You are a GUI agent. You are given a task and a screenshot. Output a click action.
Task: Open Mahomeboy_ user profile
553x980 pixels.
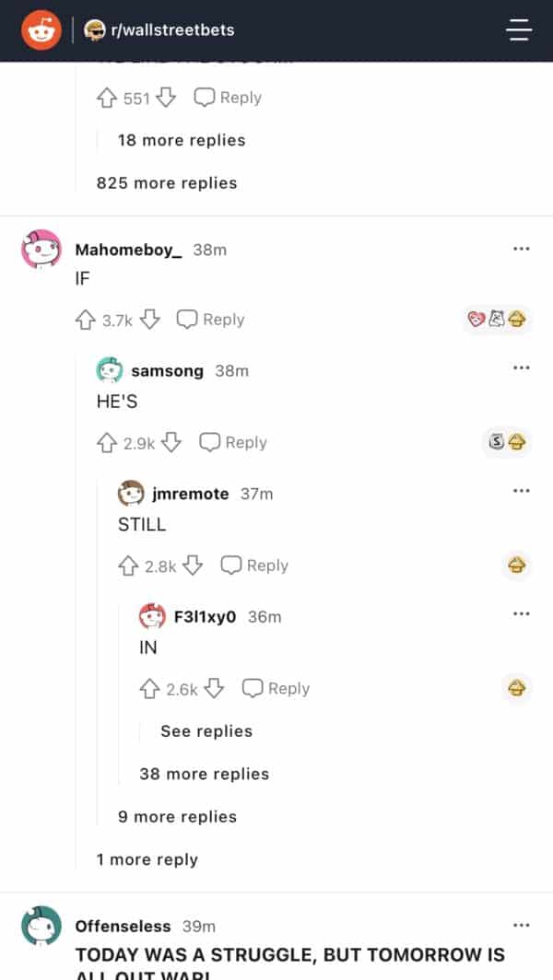[128, 250]
